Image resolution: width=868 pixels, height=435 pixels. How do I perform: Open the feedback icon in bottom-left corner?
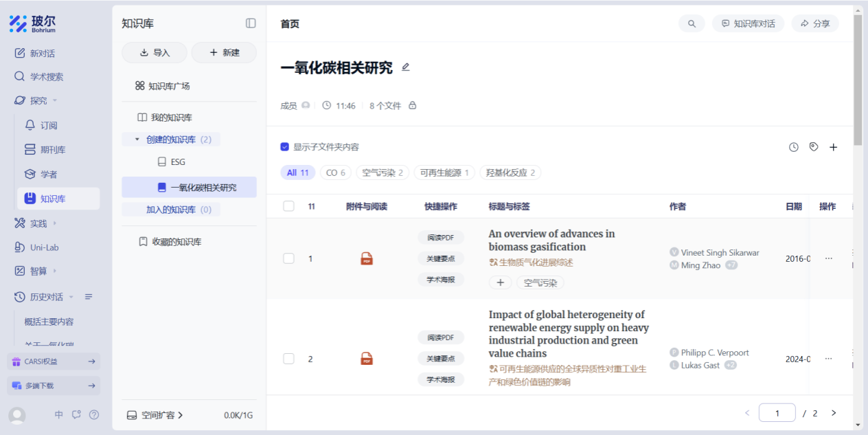(76, 414)
